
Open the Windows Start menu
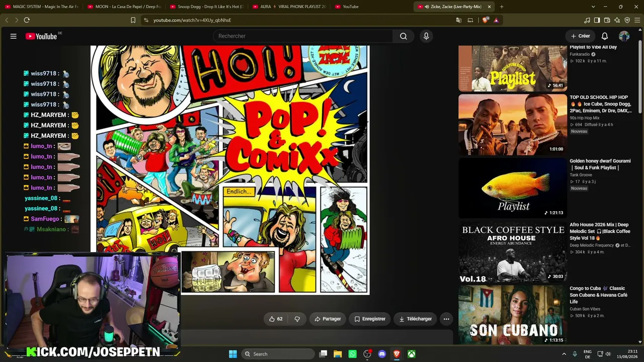tap(233, 354)
